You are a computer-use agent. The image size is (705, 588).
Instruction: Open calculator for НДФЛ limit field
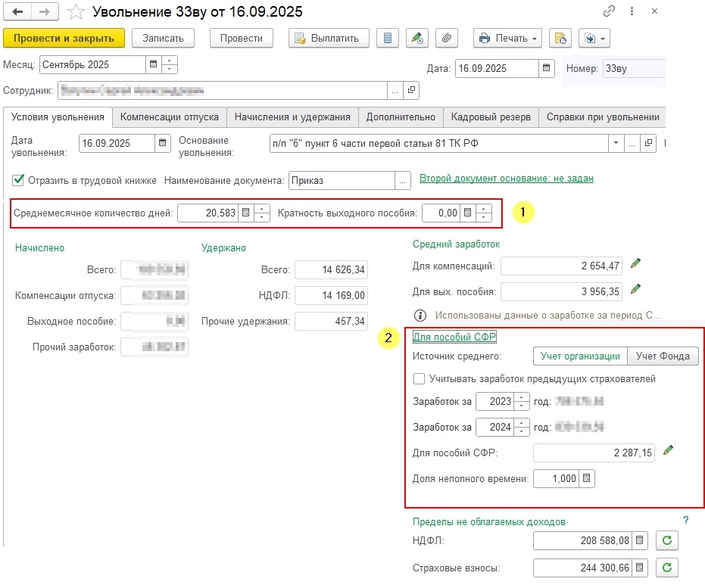coord(639,540)
